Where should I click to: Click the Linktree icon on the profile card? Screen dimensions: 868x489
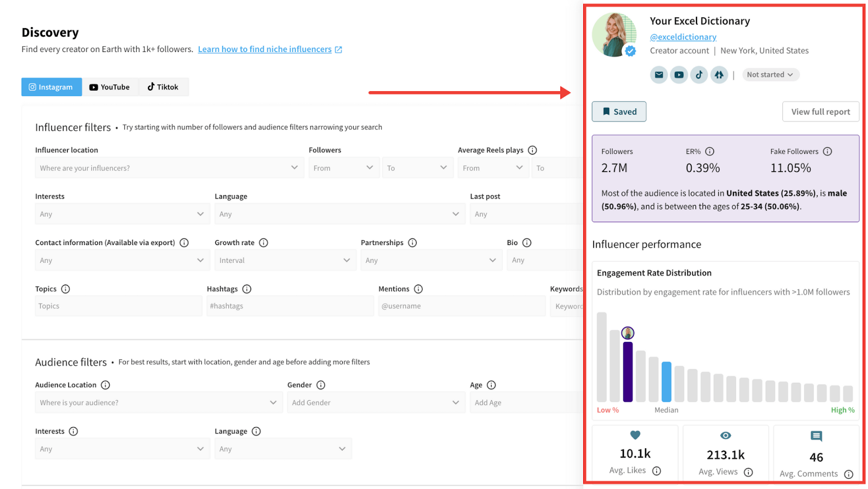pos(719,74)
